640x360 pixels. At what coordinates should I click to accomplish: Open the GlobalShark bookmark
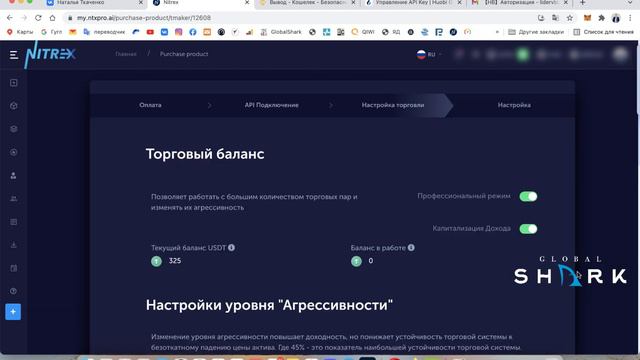click(281, 32)
